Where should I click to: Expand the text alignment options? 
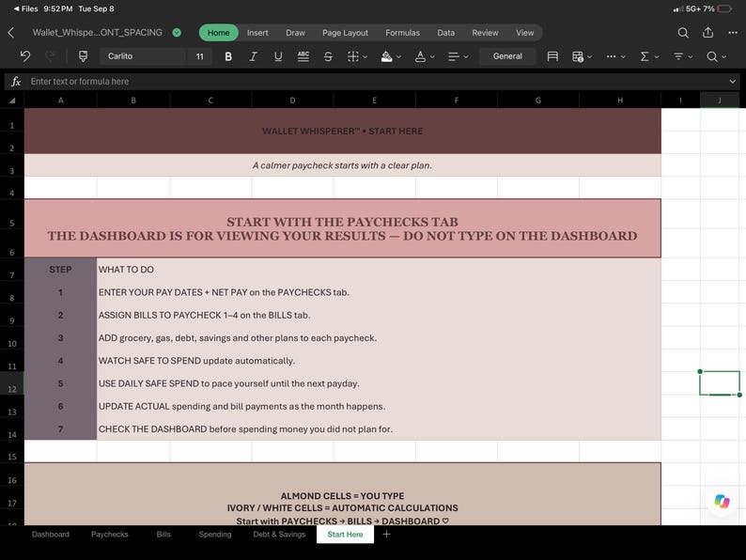[x=458, y=56]
